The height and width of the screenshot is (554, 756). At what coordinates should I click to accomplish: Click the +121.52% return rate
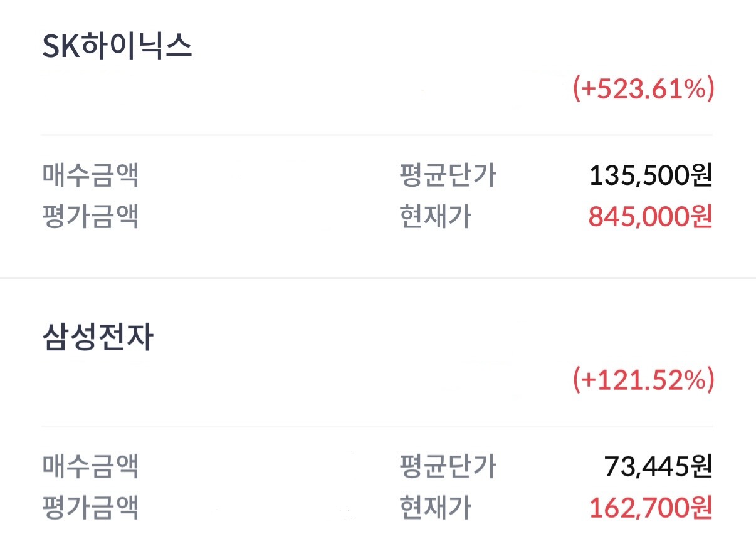tap(643, 380)
